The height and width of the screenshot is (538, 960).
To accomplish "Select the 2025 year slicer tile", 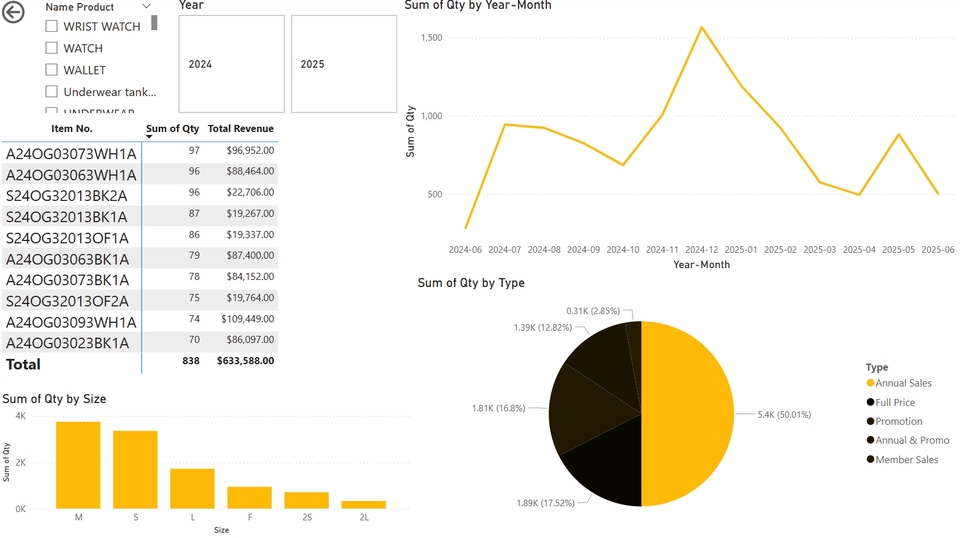I will pos(343,64).
